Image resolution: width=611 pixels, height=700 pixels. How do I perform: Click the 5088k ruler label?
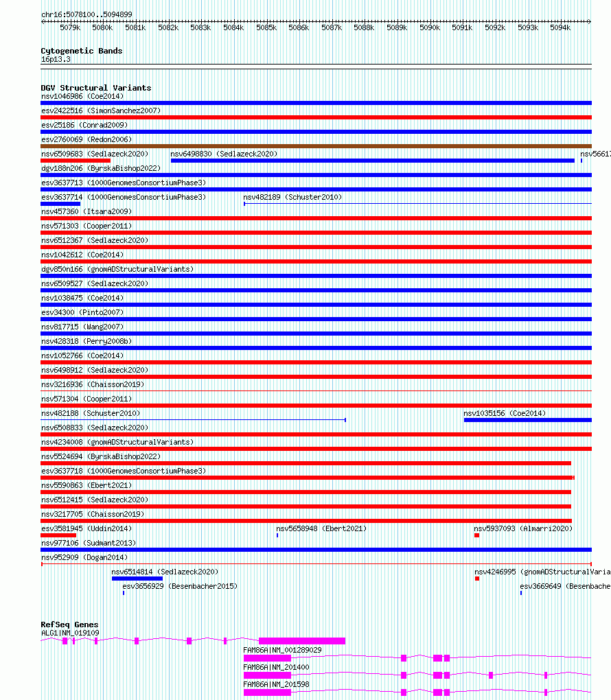(364, 27)
